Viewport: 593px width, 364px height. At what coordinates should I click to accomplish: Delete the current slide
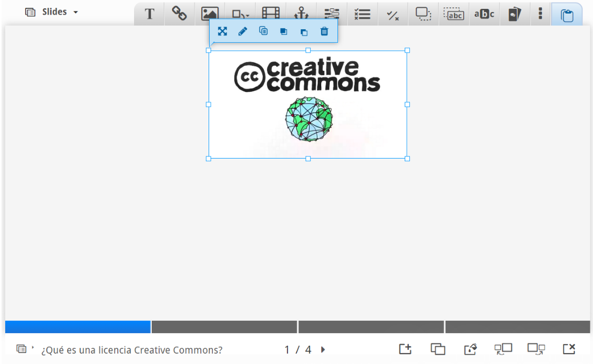(569, 349)
